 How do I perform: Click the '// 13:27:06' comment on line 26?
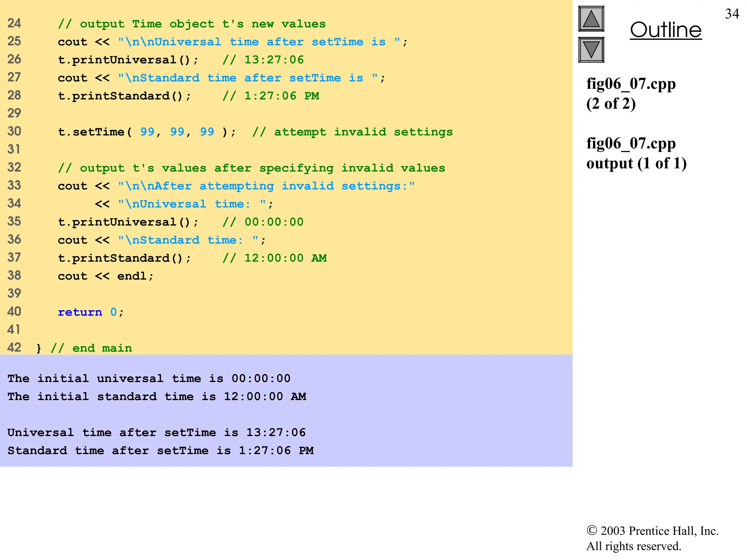pos(263,60)
